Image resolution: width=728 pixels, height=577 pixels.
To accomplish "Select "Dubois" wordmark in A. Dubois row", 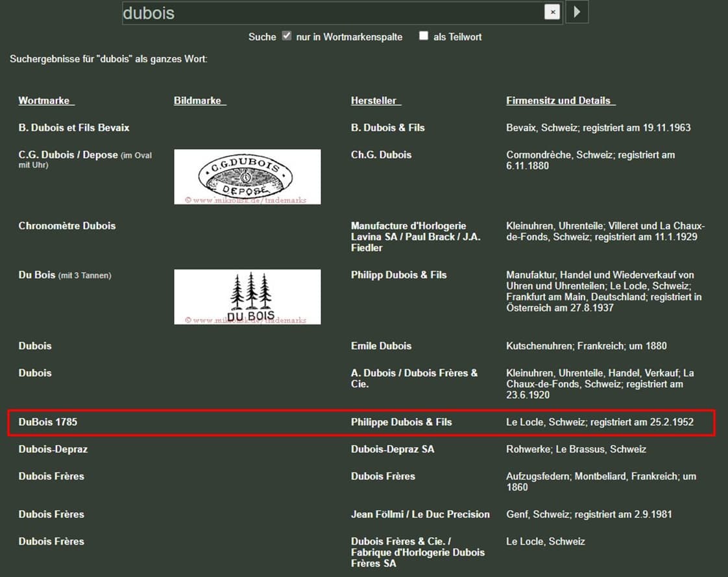I will click(35, 373).
